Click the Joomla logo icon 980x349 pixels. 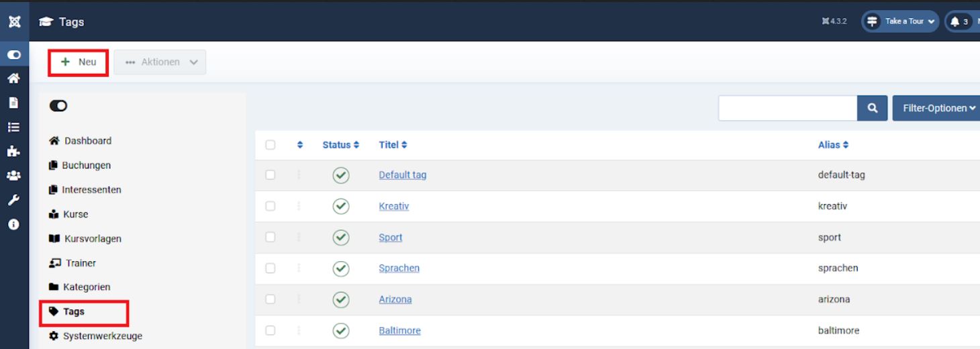[x=14, y=22]
